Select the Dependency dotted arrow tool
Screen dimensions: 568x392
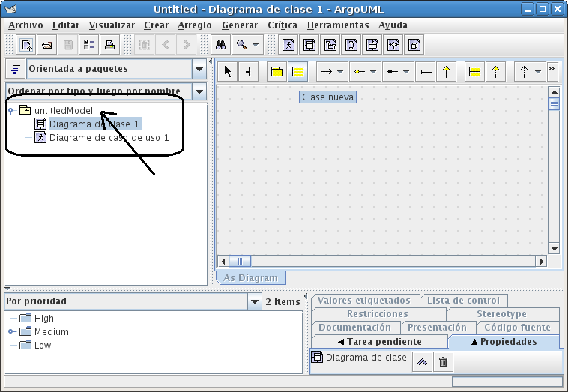524,72
